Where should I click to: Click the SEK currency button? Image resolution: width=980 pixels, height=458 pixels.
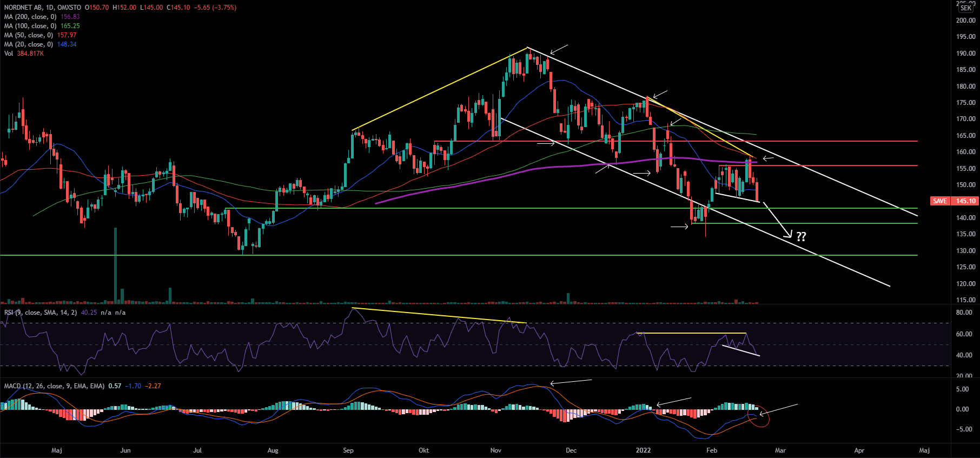coord(965,8)
